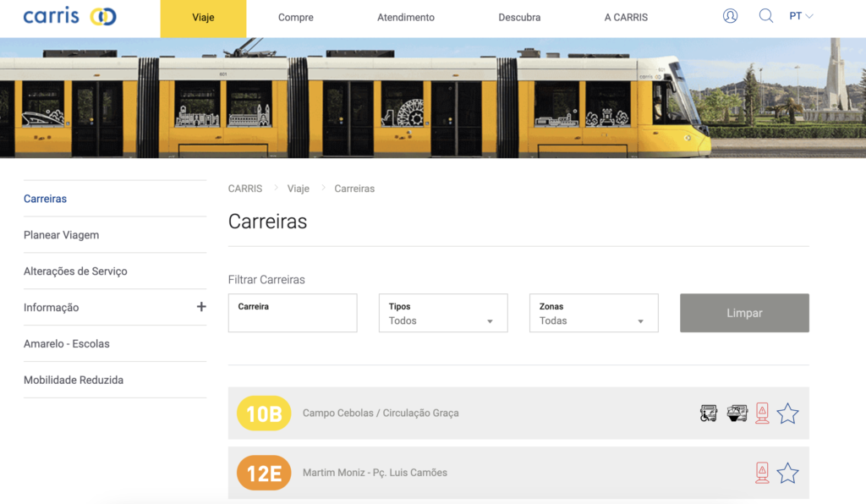This screenshot has width=866, height=504.
Task: Open the PT language dropdown
Action: (x=801, y=16)
